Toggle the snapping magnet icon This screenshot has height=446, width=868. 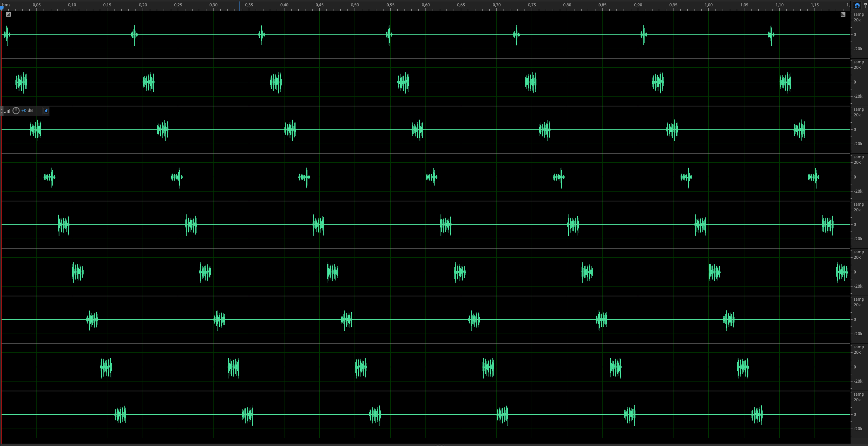tap(857, 6)
